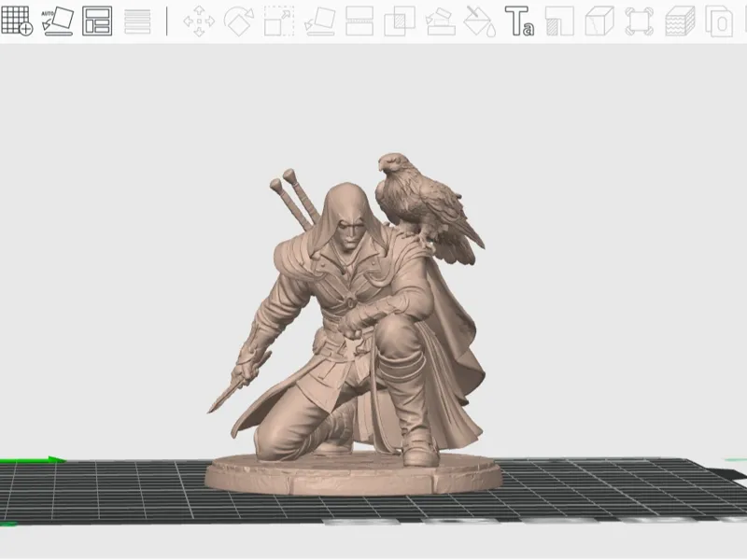Click the overlapping squares boolean icon

tap(400, 21)
